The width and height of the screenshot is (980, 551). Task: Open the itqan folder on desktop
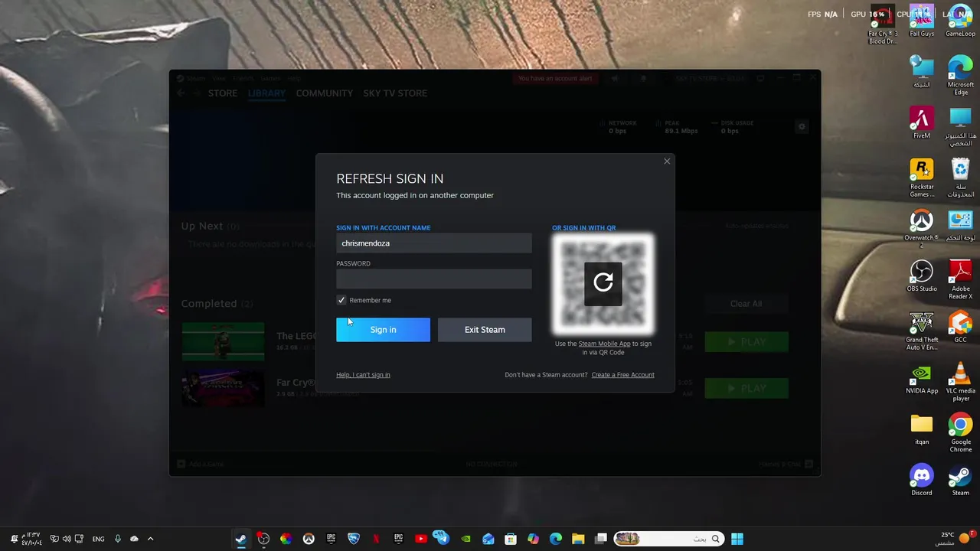point(922,429)
